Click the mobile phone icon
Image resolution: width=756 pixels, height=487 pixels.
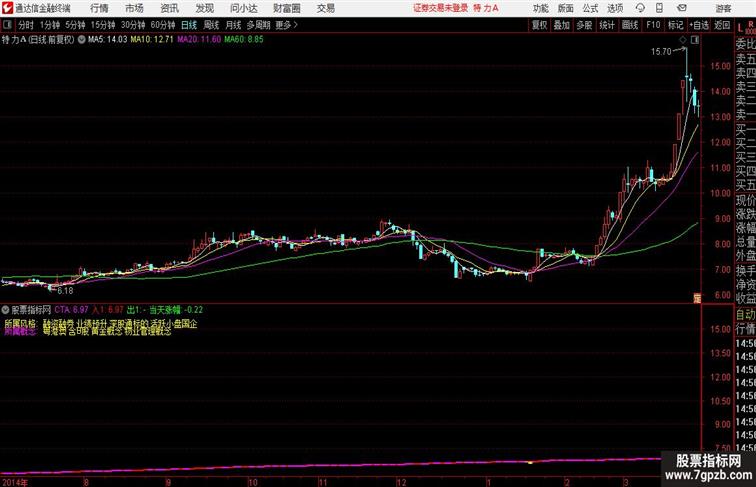tap(660, 8)
